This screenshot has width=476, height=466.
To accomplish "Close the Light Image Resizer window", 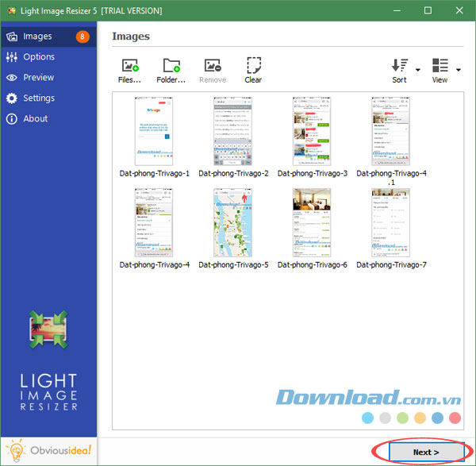I will coord(459,10).
